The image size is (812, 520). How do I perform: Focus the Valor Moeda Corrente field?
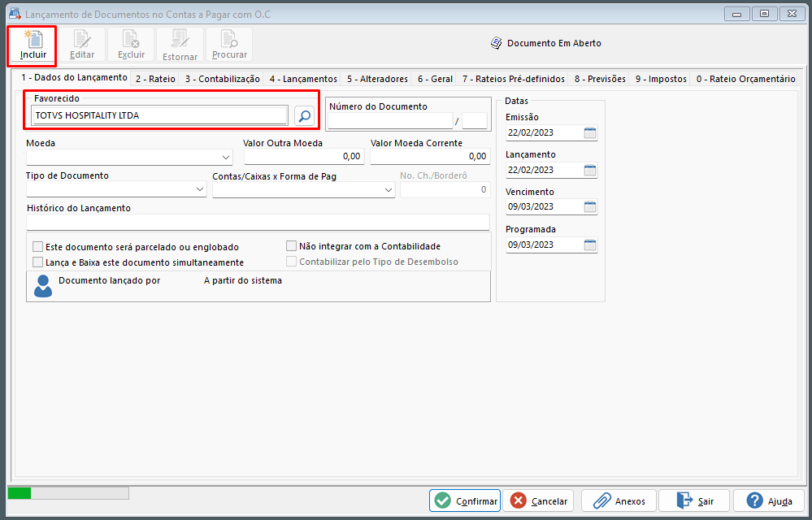430,156
